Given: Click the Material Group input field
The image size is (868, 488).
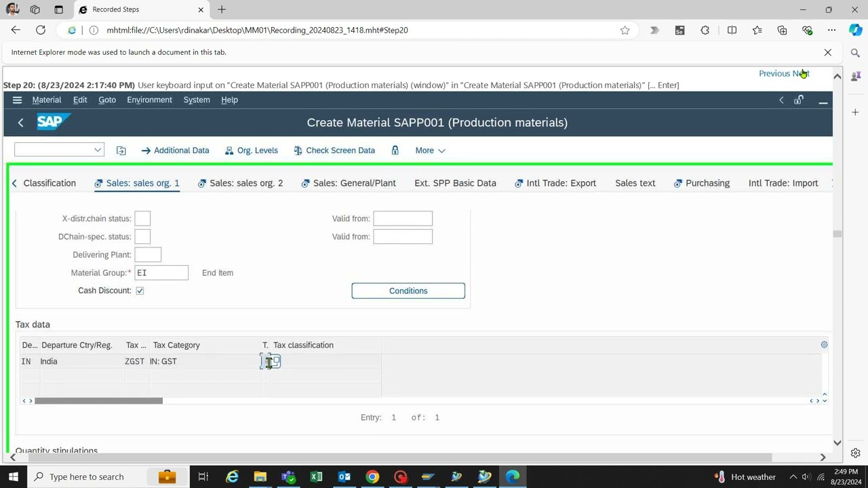Looking at the screenshot, I should tap(161, 272).
